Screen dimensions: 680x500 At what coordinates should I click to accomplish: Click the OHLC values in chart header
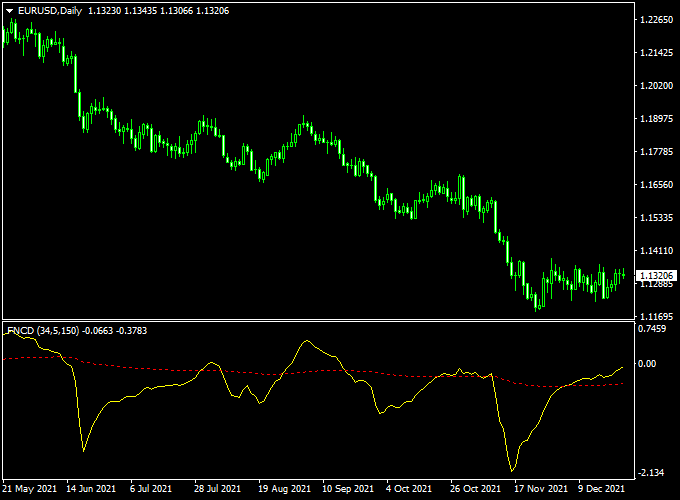tap(143, 10)
